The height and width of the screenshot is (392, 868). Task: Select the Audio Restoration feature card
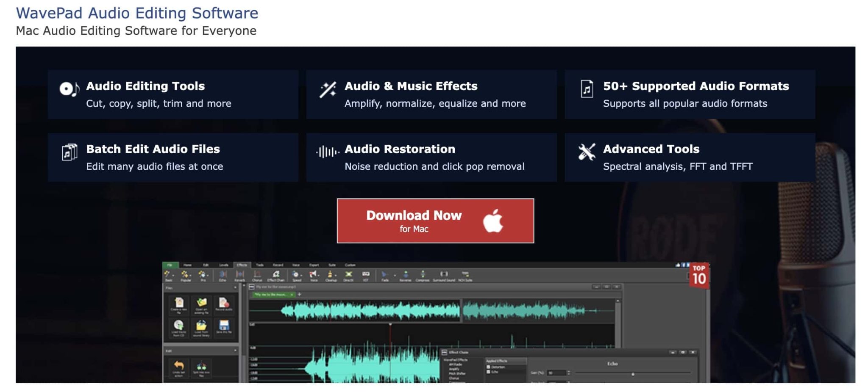click(x=431, y=157)
